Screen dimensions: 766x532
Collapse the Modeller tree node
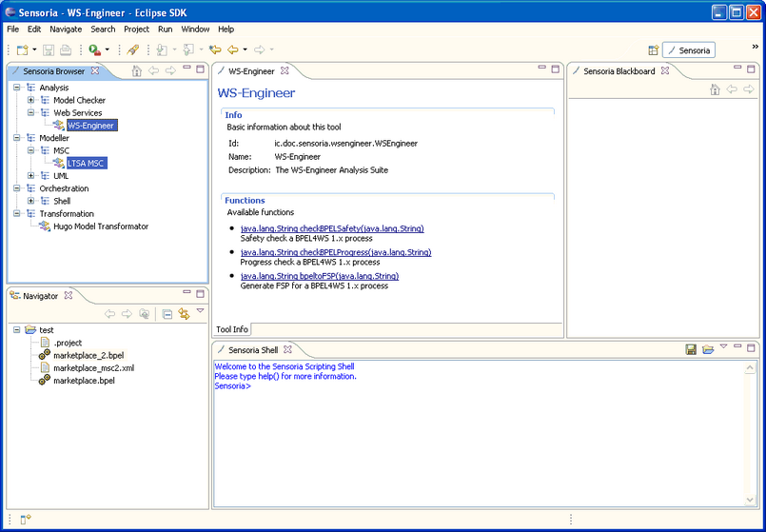[17, 138]
